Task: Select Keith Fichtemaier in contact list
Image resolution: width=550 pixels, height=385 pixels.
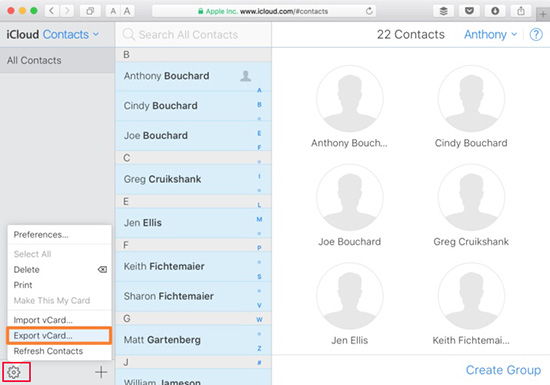Action: tap(193, 266)
